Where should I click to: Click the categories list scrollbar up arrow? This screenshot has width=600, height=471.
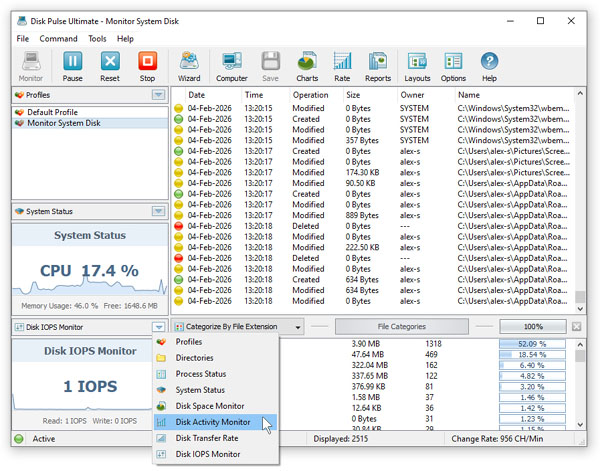(x=580, y=345)
